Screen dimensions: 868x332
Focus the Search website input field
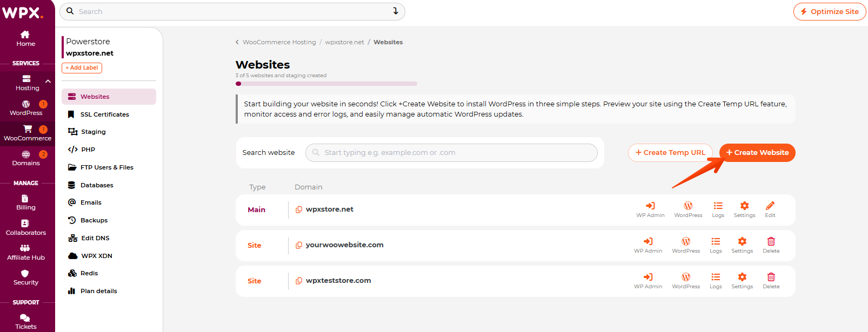tap(451, 153)
